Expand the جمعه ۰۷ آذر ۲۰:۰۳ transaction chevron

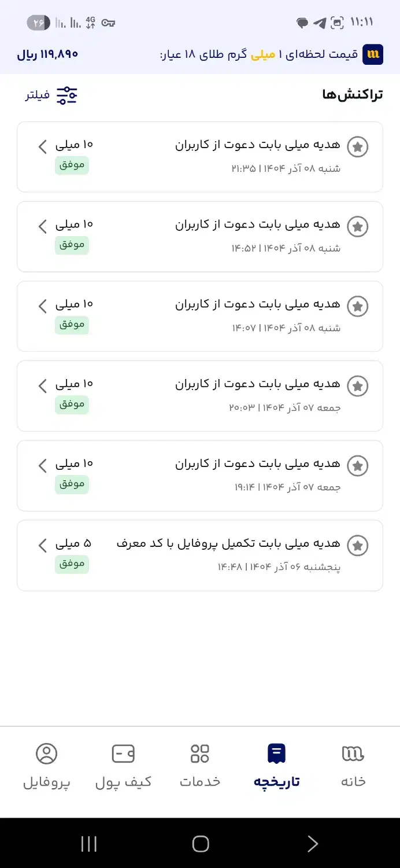coord(42,386)
